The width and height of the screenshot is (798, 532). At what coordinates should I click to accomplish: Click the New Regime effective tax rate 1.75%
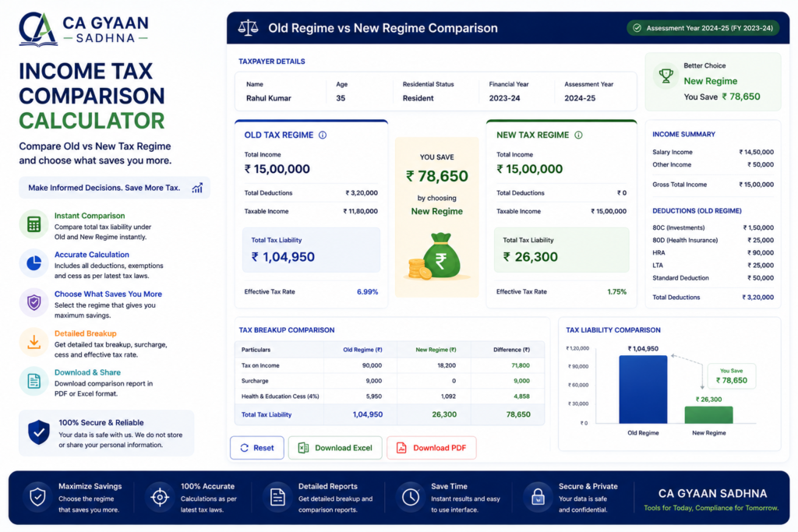pyautogui.click(x=617, y=292)
